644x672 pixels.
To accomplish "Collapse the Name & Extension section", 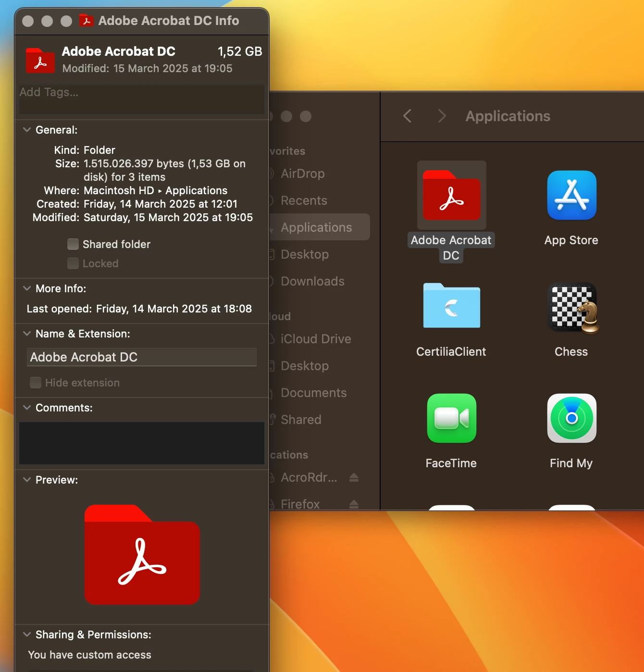I will click(x=27, y=334).
